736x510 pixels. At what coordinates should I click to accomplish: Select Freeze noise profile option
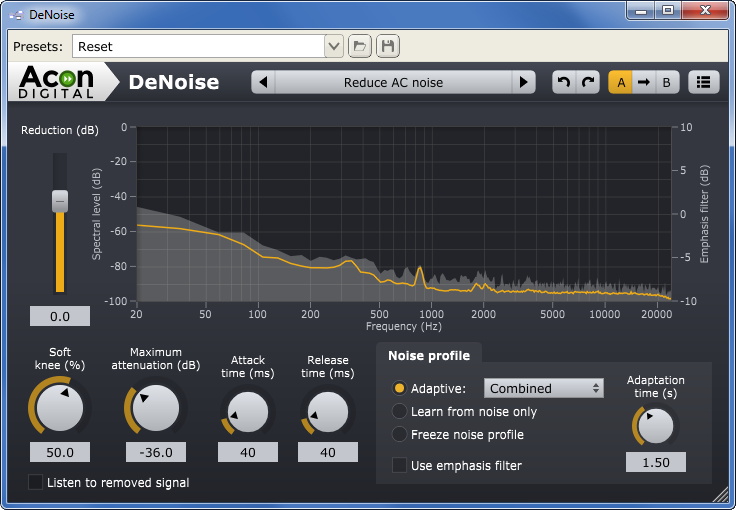pyautogui.click(x=400, y=435)
